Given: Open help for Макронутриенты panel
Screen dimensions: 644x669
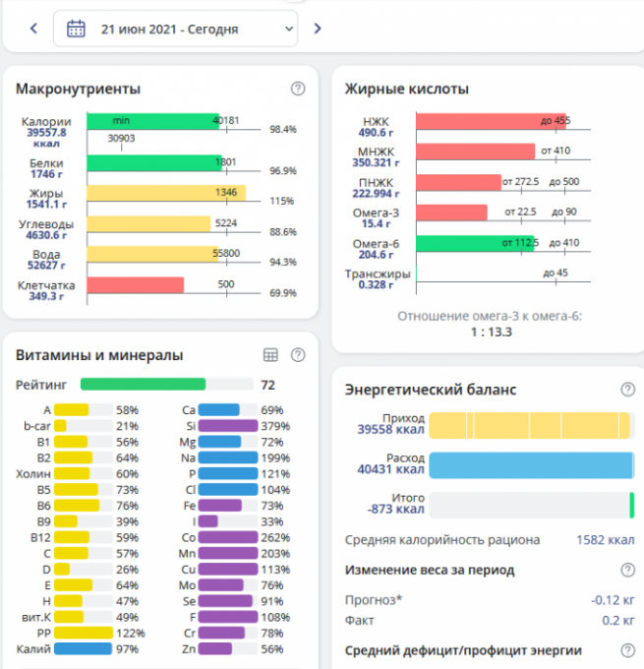Looking at the screenshot, I should (x=298, y=89).
